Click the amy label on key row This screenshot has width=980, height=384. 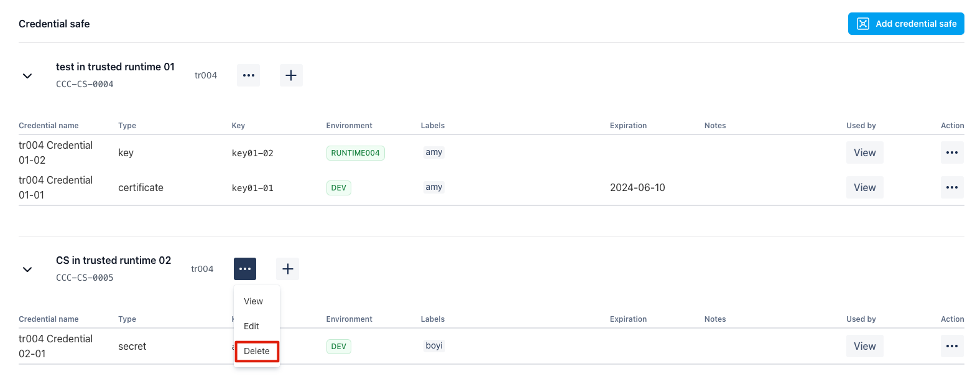tap(434, 152)
